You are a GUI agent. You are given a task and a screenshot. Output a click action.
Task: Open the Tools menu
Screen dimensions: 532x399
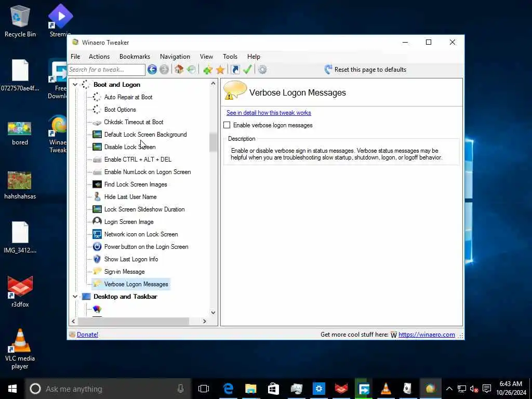[x=230, y=57]
